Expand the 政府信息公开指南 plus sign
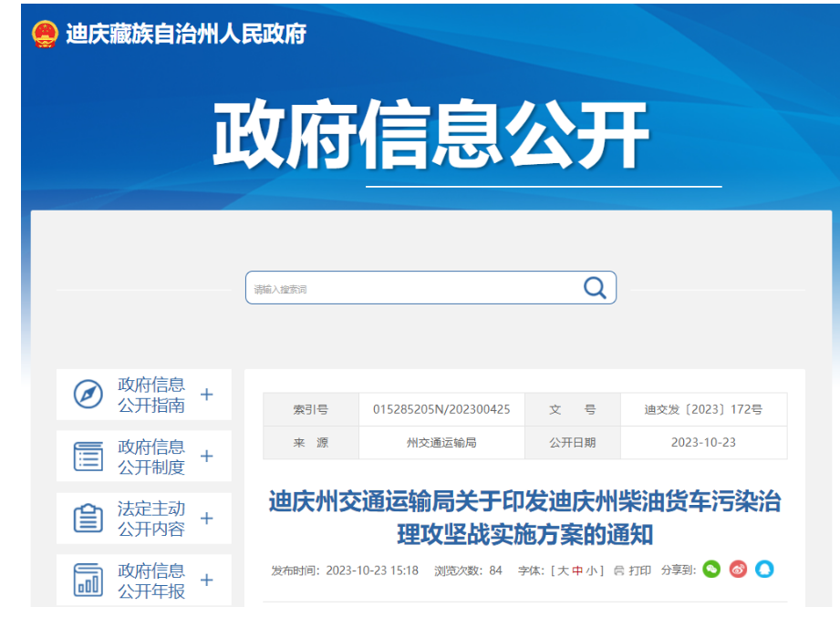Screen dimensions: 840x617 point(207,395)
